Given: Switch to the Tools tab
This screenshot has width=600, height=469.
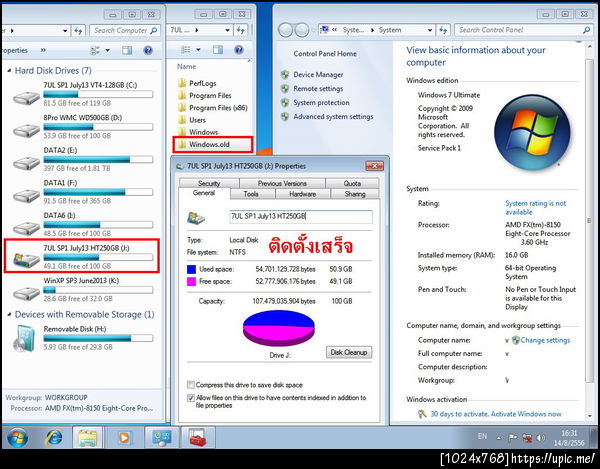Looking at the screenshot, I should click(251, 194).
